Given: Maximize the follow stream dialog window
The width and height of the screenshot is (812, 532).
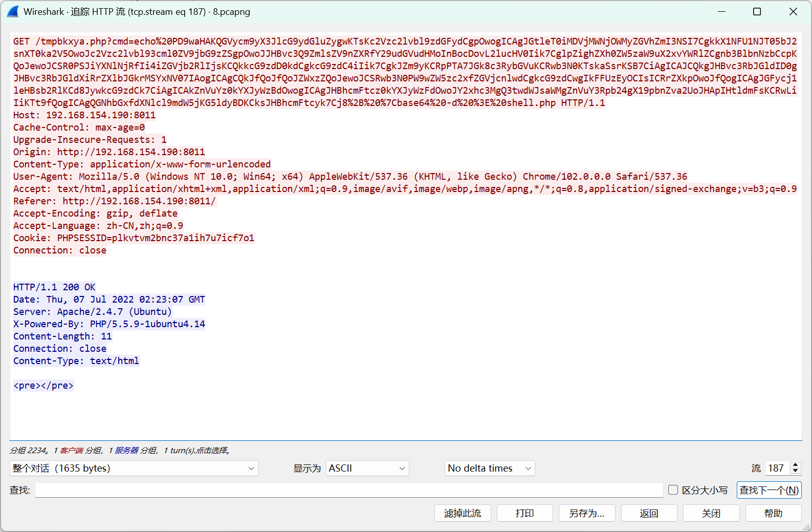Looking at the screenshot, I should pyautogui.click(x=757, y=12).
